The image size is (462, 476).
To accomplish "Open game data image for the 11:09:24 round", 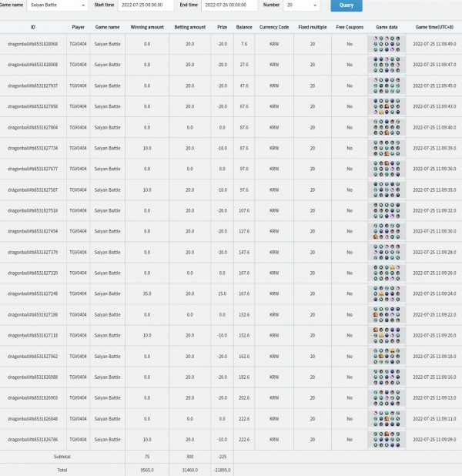I will pyautogui.click(x=387, y=293).
